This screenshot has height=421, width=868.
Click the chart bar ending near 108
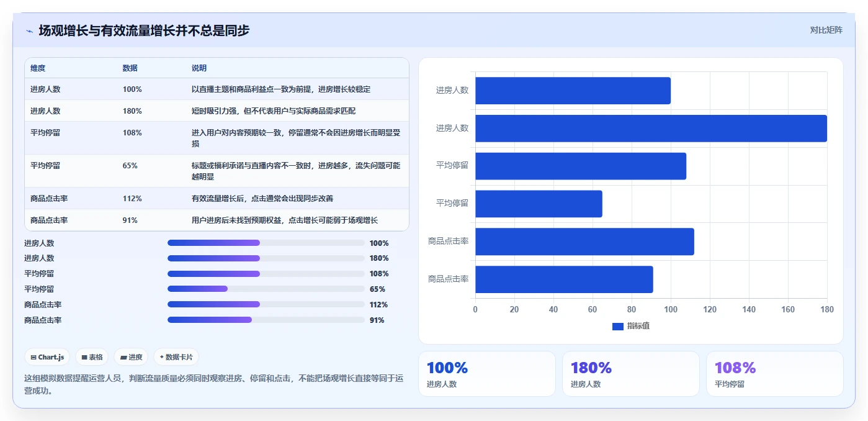pos(581,166)
